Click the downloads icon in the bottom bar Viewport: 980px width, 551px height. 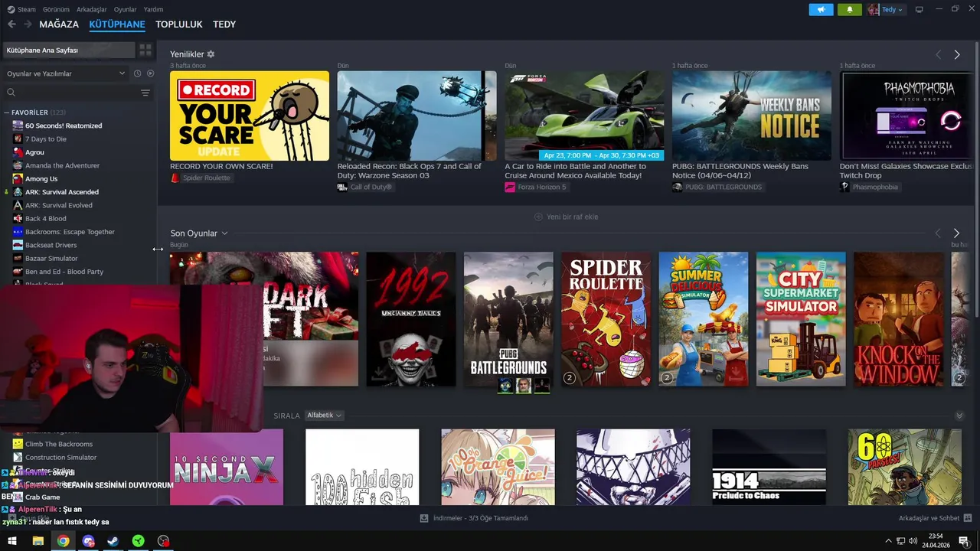click(424, 518)
